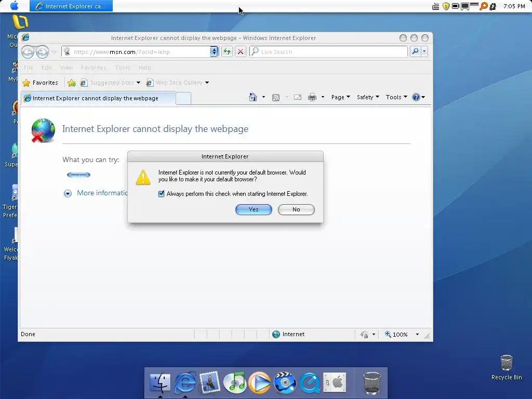Click the keyboard tray icon
The image size is (532, 399).
[x=436, y=6]
